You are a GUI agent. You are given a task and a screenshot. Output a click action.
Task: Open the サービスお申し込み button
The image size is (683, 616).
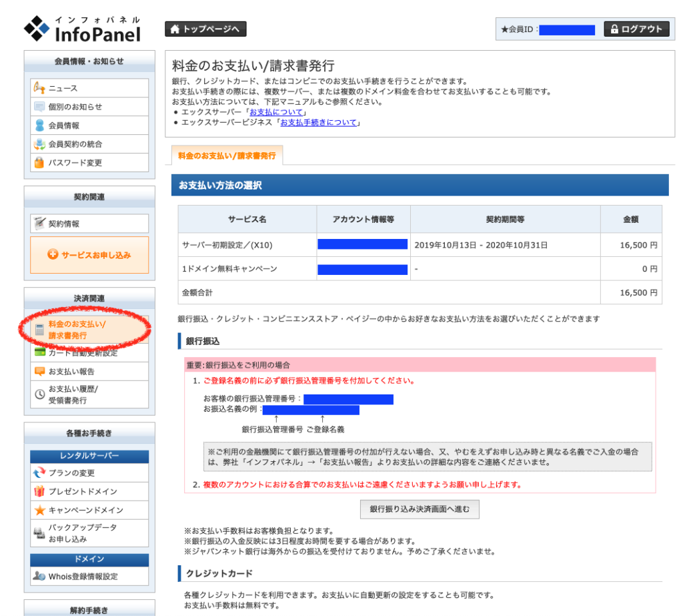tap(89, 255)
